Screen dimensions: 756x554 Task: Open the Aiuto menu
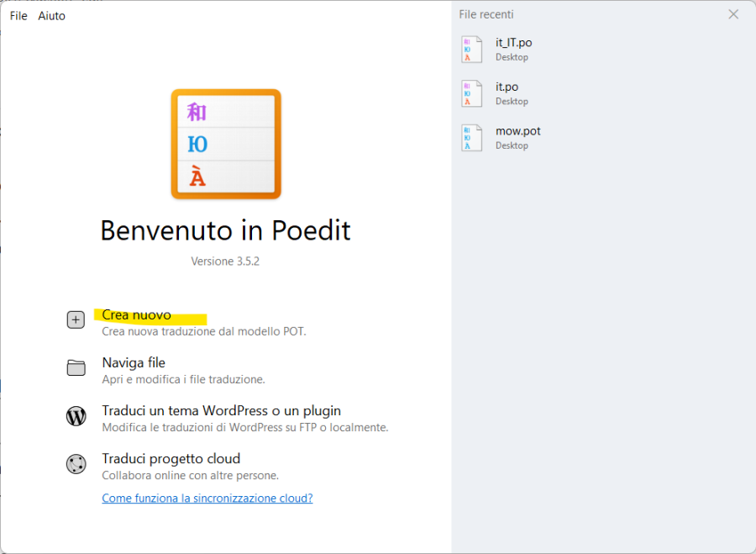pyautogui.click(x=51, y=16)
